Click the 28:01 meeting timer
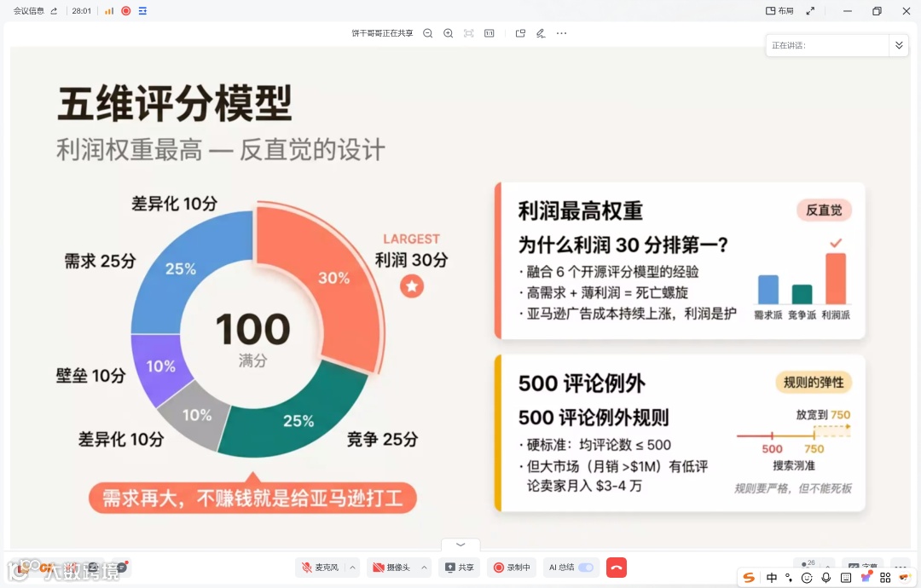The width and height of the screenshot is (921, 588). pos(82,11)
